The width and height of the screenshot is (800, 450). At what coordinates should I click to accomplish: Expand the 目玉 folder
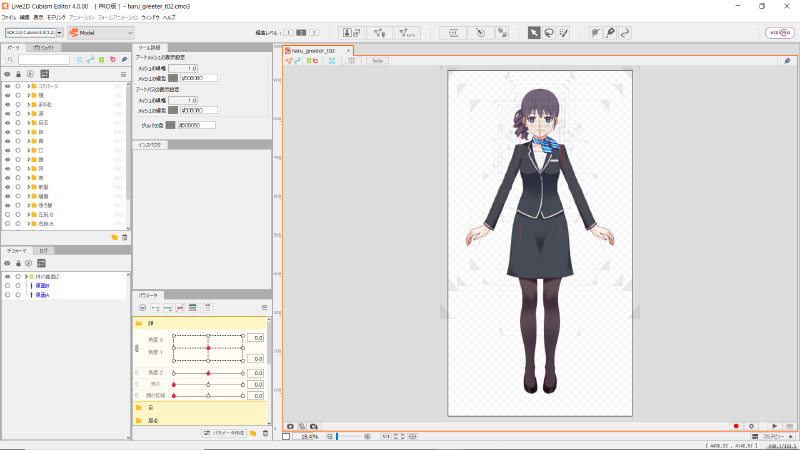point(29,123)
